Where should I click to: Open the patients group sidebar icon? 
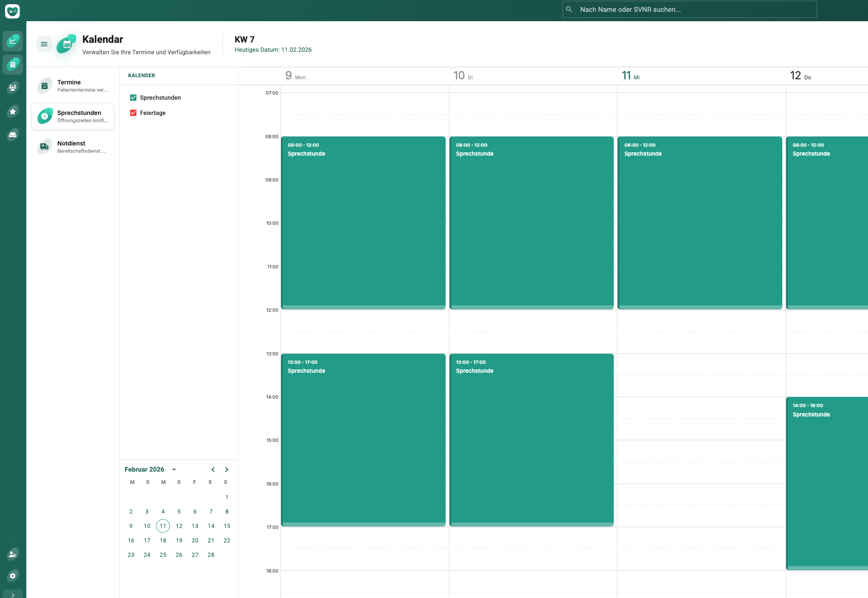point(13,88)
